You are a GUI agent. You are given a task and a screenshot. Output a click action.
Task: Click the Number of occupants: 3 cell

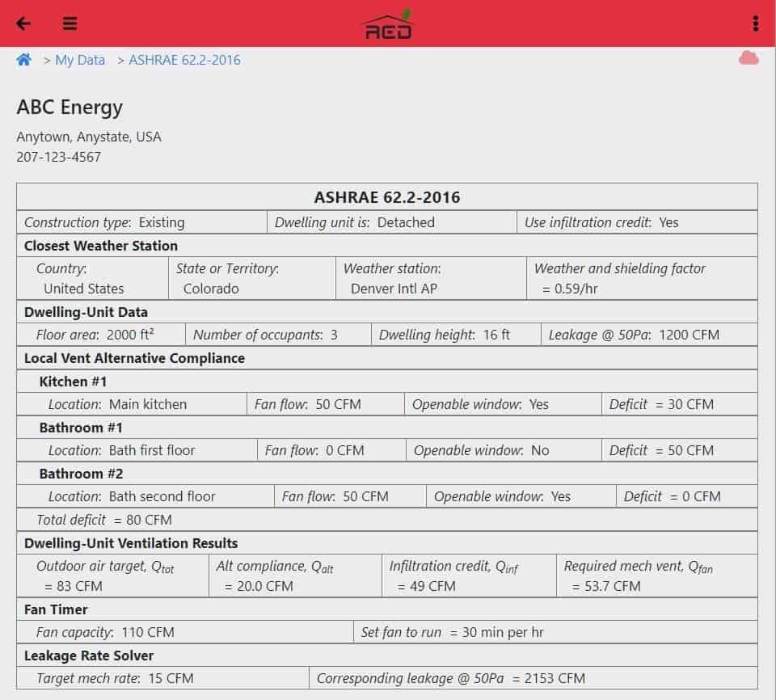(x=278, y=335)
